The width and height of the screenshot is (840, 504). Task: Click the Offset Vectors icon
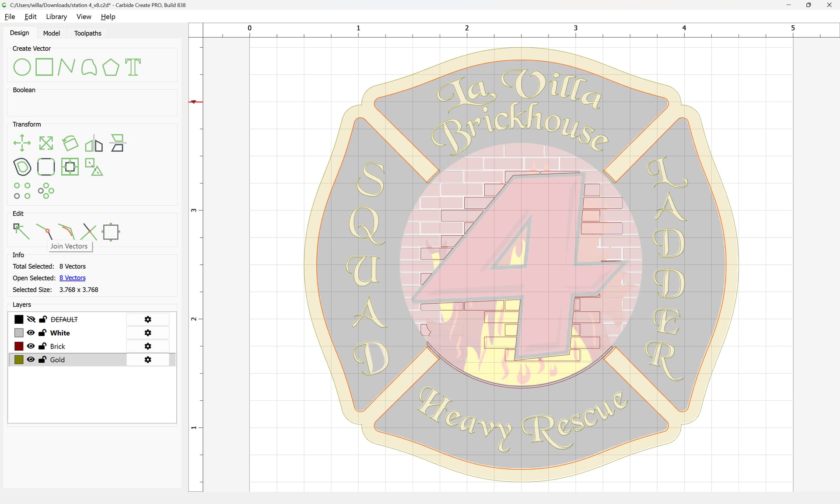pos(22,167)
